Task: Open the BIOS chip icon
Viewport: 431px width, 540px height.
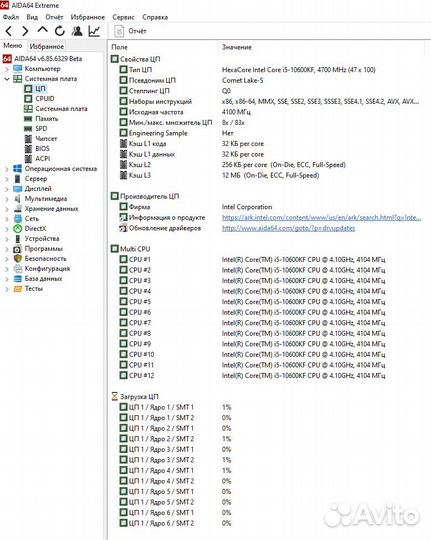Action: tap(28, 149)
